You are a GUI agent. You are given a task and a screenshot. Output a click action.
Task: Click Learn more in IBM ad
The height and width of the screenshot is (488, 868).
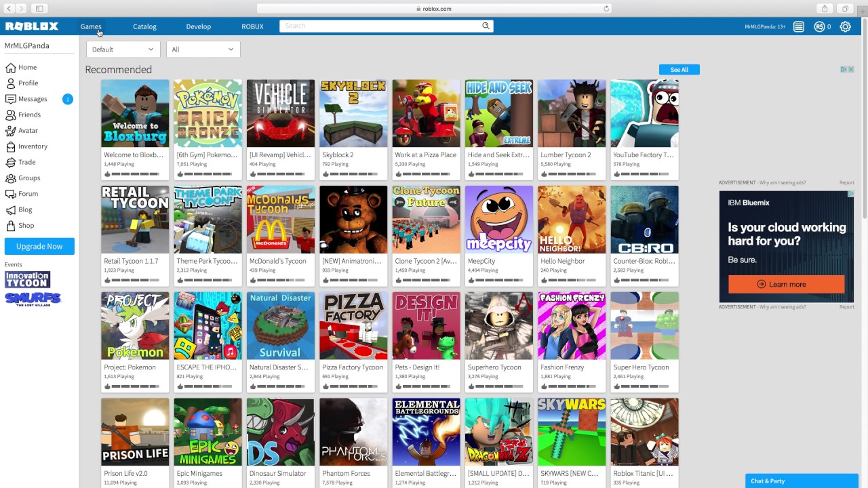coord(787,285)
